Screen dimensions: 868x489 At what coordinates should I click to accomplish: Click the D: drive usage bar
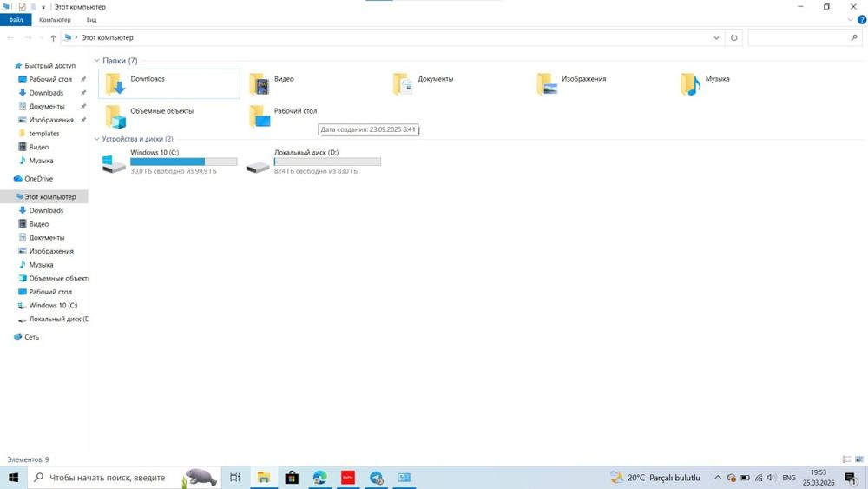[327, 162]
